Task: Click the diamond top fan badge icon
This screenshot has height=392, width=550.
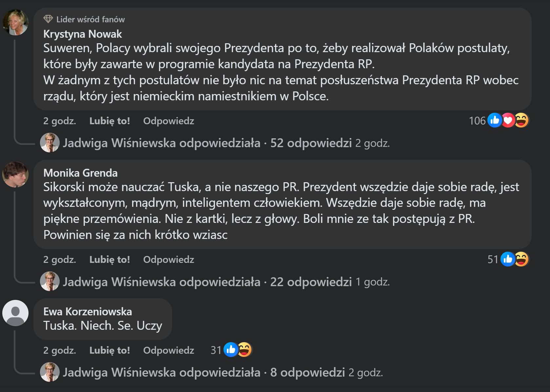Action: 48,19
